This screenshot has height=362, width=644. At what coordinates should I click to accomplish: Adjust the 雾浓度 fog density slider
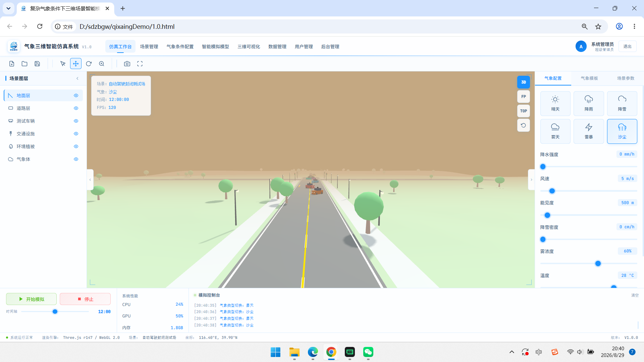point(598,263)
